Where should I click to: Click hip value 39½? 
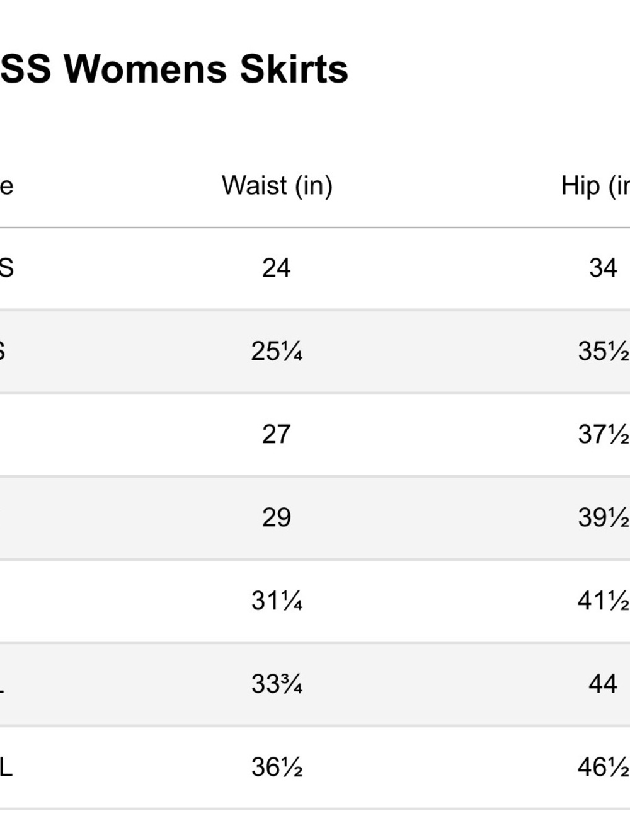pyautogui.click(x=604, y=517)
